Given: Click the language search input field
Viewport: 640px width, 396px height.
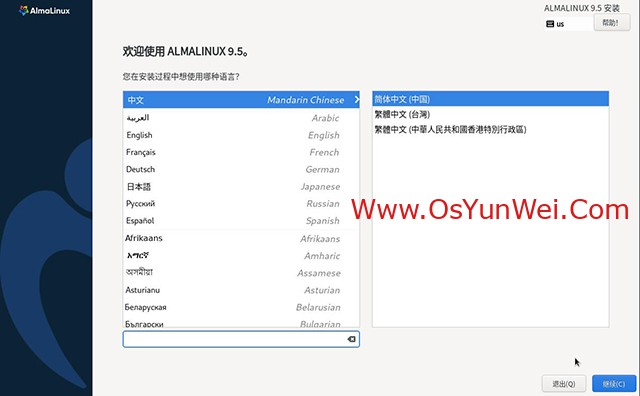Looking at the screenshot, I should click(x=235, y=339).
